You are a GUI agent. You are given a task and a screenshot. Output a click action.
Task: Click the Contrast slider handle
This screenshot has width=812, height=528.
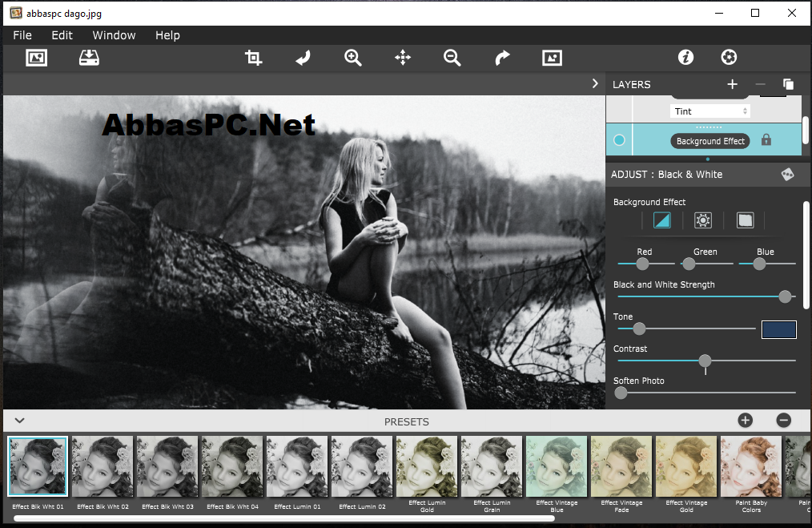705,361
